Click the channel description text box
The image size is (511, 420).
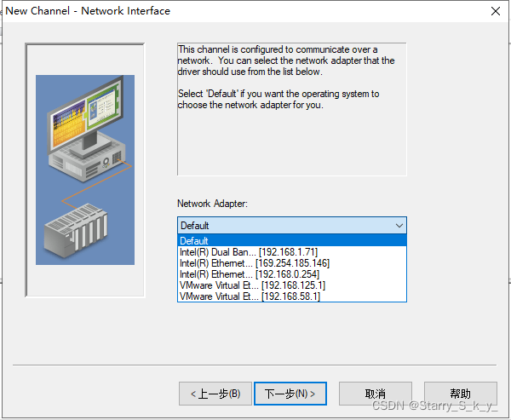tap(292, 109)
